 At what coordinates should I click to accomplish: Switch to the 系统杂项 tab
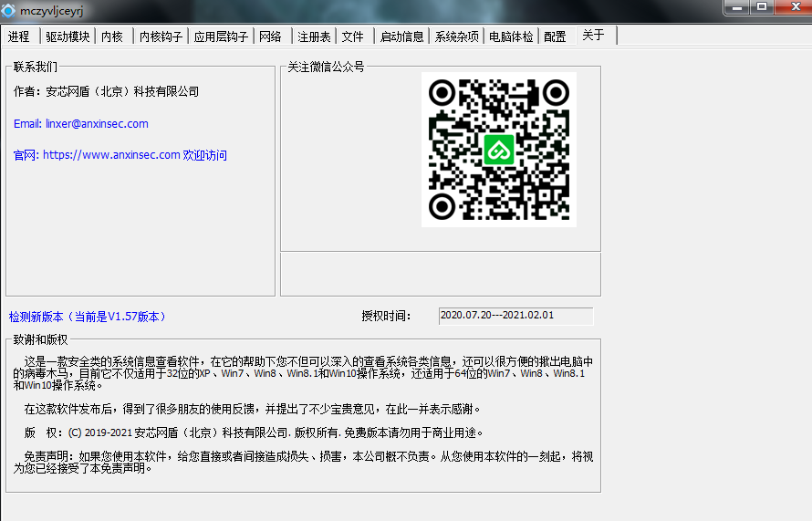457,36
